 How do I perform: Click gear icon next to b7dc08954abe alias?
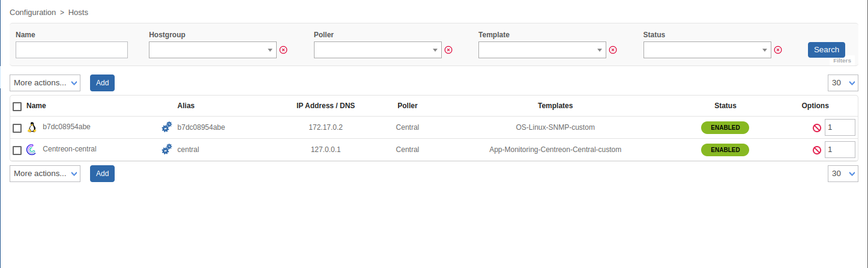point(167,127)
